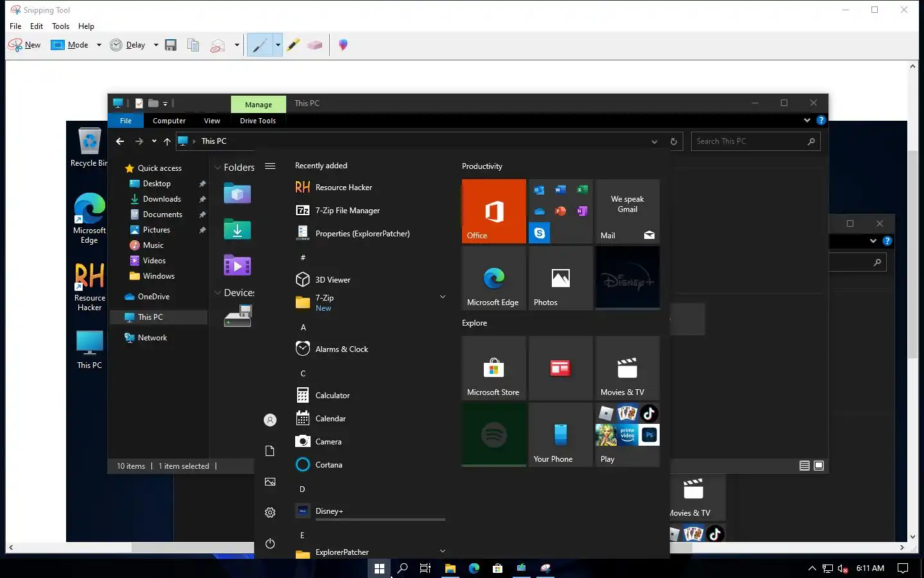This screenshot has width=924, height=578.
Task: Open 7-Zip File Manager entry
Action: [x=370, y=211]
